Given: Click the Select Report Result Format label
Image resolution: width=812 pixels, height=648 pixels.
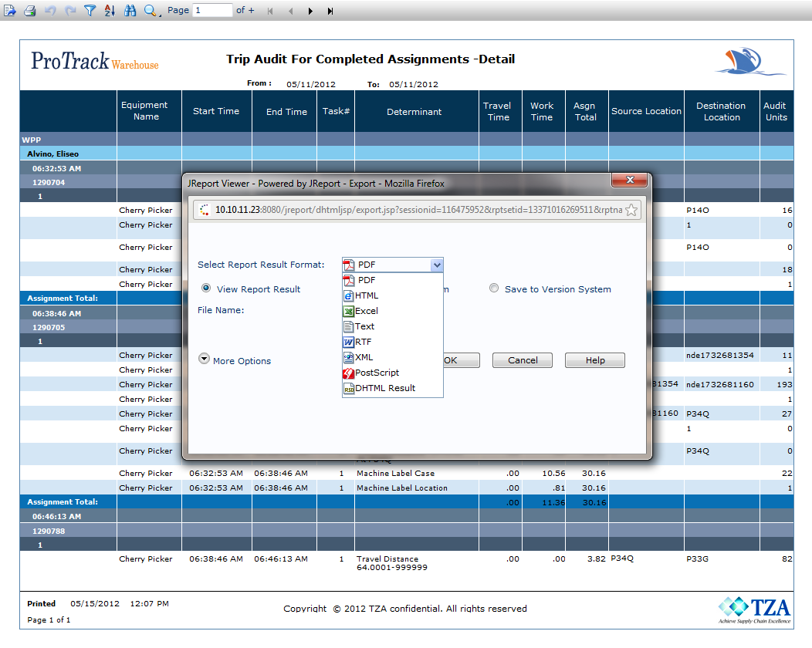Looking at the screenshot, I should (261, 265).
